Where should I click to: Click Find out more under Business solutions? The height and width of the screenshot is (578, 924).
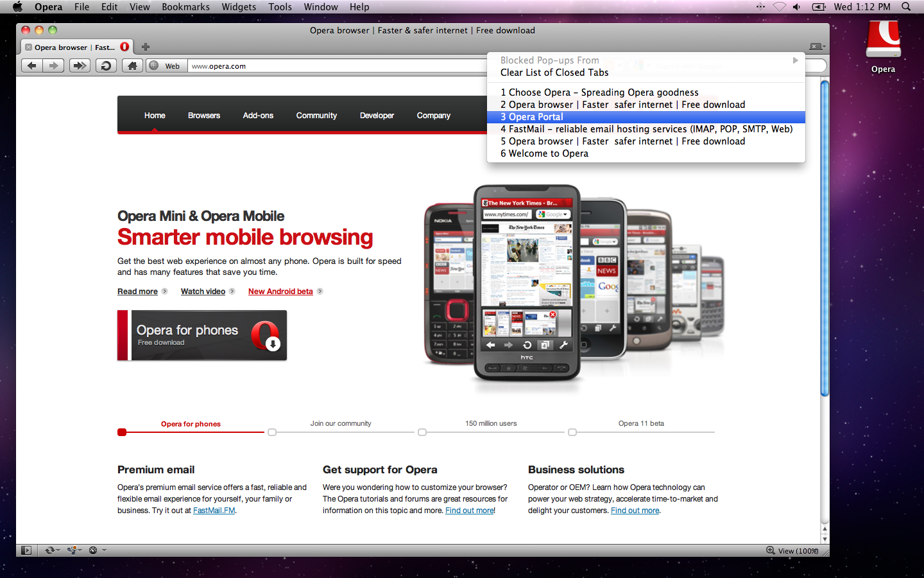pyautogui.click(x=635, y=511)
